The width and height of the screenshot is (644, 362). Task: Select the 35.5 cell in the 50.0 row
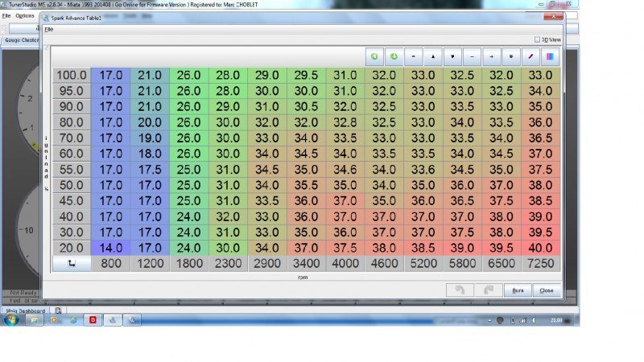click(x=306, y=185)
